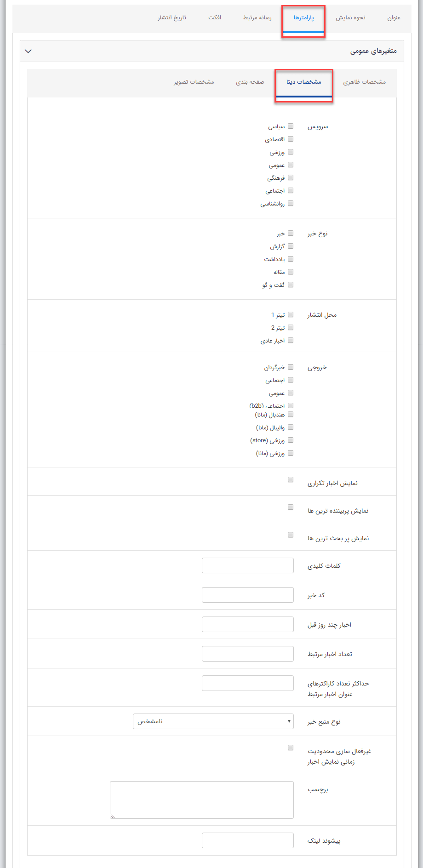The height and width of the screenshot is (868, 423).
Task: Open the صفحه بندی sub-tab
Action: (251, 82)
